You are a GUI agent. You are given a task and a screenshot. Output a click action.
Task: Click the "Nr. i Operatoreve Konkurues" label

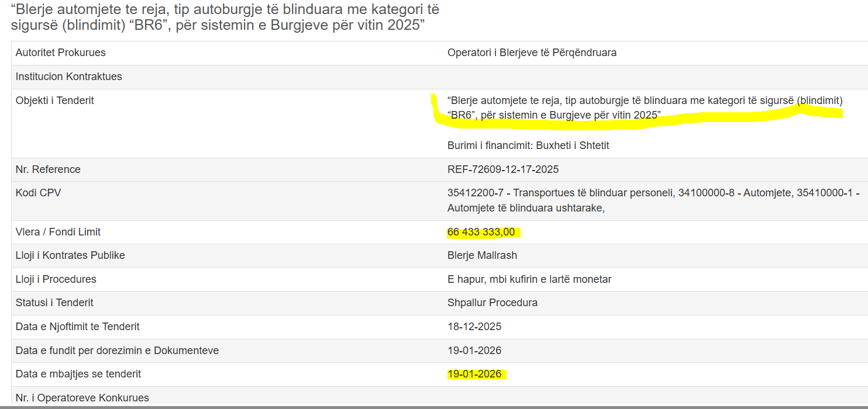pos(82,398)
